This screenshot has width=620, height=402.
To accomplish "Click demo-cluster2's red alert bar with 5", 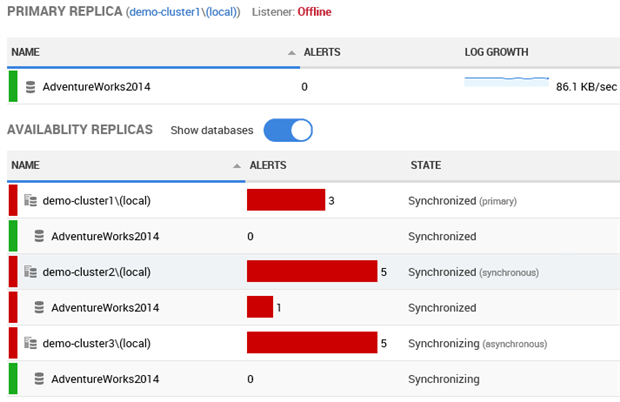I will [x=312, y=271].
